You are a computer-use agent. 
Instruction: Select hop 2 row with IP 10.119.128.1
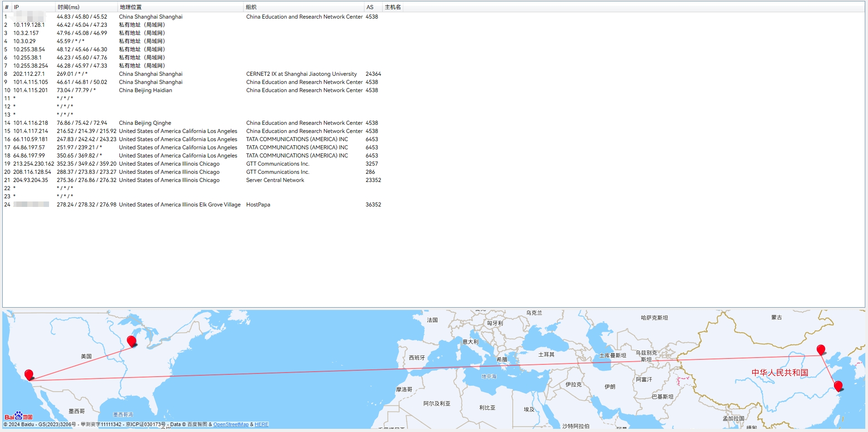(x=29, y=25)
